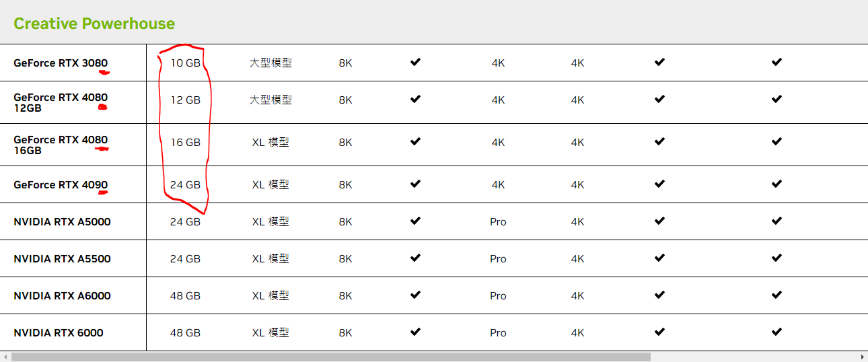Image resolution: width=868 pixels, height=362 pixels.
Task: Click the NVIDIA RTX A6000 row label
Action: pos(62,295)
